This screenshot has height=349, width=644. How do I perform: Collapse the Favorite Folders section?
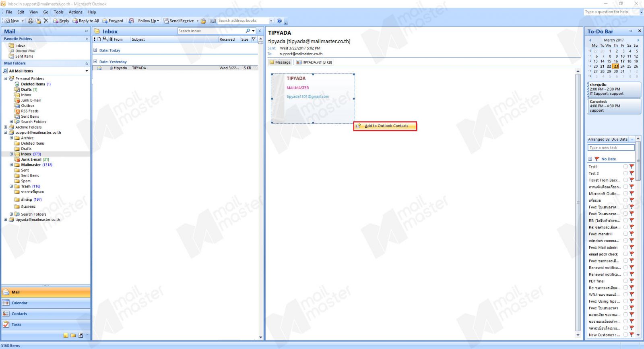[x=87, y=39]
